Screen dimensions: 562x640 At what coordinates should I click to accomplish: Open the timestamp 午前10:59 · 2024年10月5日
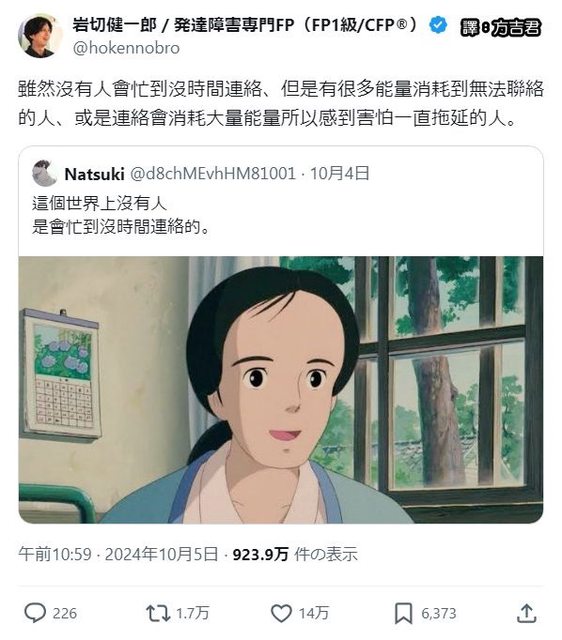click(x=118, y=554)
